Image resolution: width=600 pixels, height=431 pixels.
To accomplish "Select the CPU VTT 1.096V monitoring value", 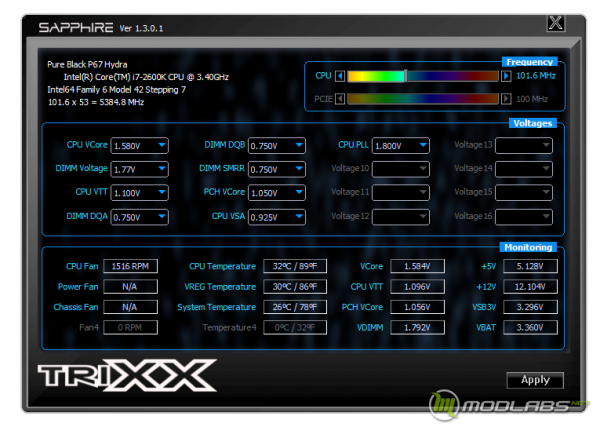I will [x=417, y=286].
